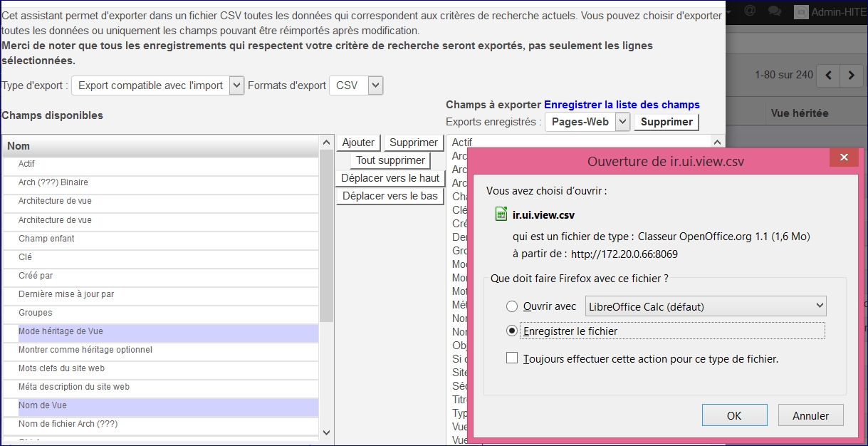Click the Admin-HITE user avatar
The image size is (868, 446).
click(x=801, y=11)
